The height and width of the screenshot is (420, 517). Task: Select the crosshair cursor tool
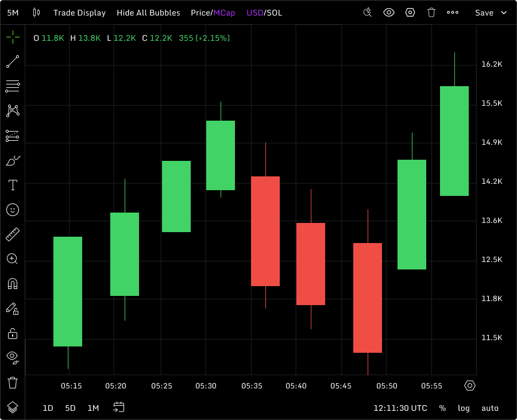coord(13,38)
